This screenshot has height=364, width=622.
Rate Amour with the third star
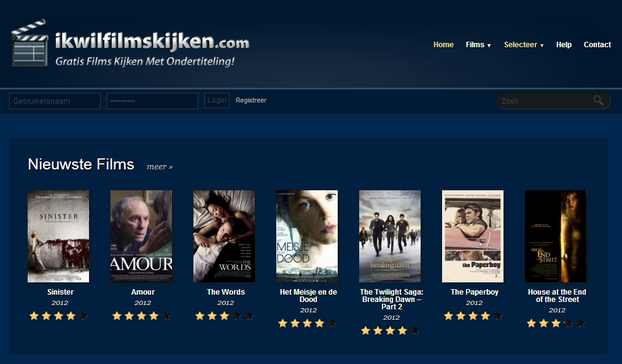[142, 316]
